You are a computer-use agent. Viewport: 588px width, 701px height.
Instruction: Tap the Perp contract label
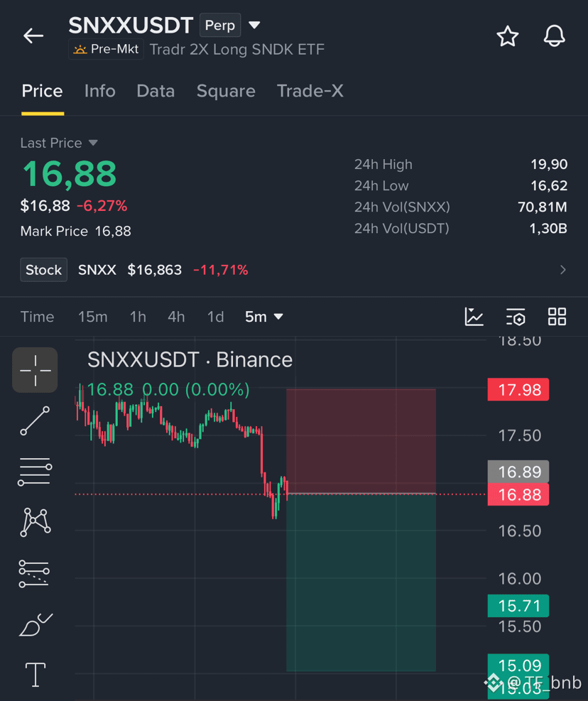[220, 25]
